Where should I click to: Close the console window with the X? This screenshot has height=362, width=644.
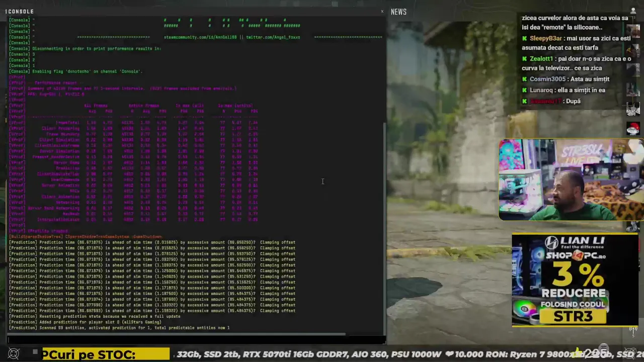[x=382, y=11]
